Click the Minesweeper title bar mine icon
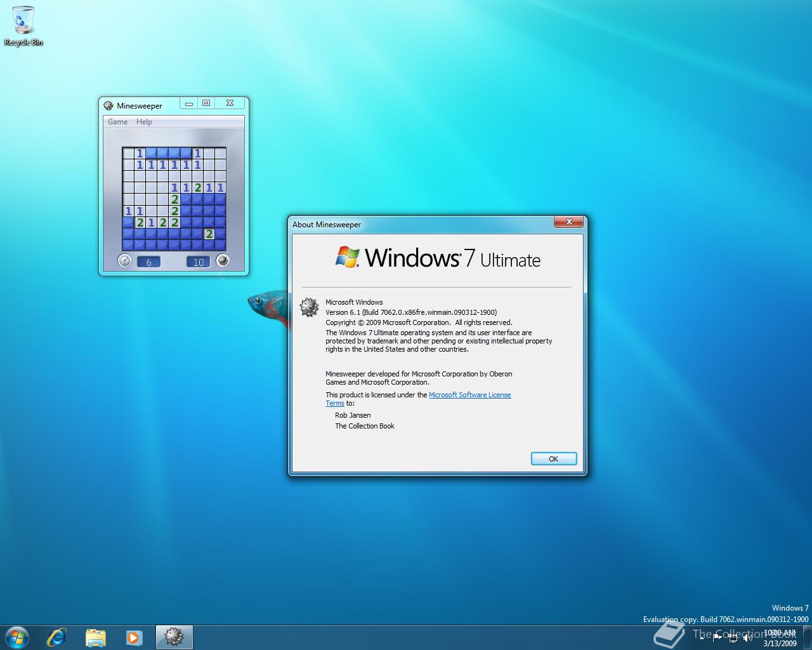 108,105
